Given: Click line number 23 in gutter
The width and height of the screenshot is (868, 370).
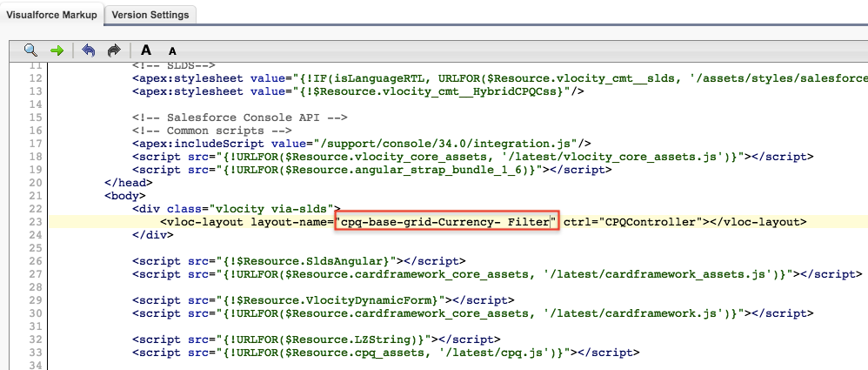Looking at the screenshot, I should click(36, 222).
